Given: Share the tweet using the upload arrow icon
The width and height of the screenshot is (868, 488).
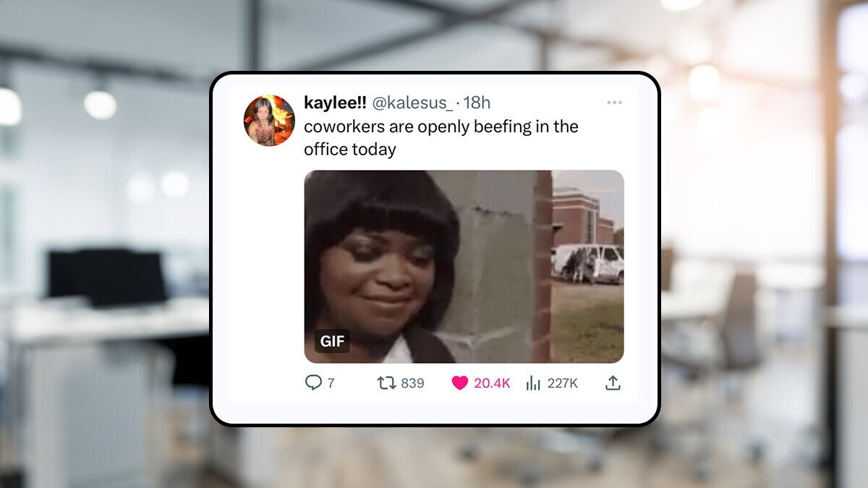Looking at the screenshot, I should pos(613,383).
